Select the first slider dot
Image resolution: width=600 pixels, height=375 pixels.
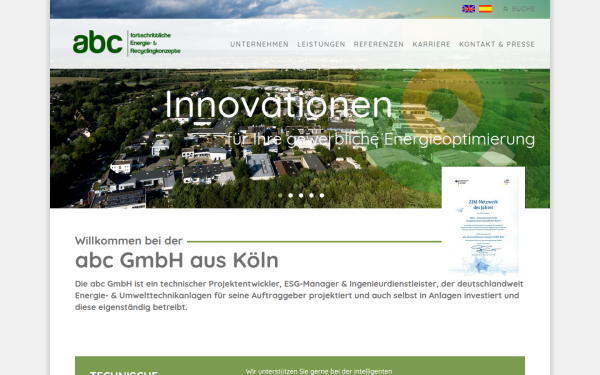click(x=280, y=195)
